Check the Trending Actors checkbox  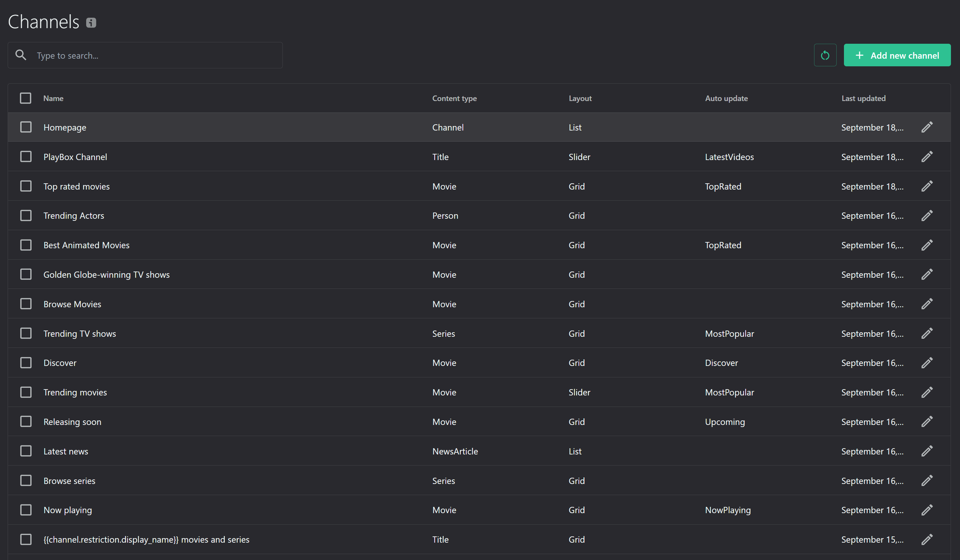tap(25, 216)
